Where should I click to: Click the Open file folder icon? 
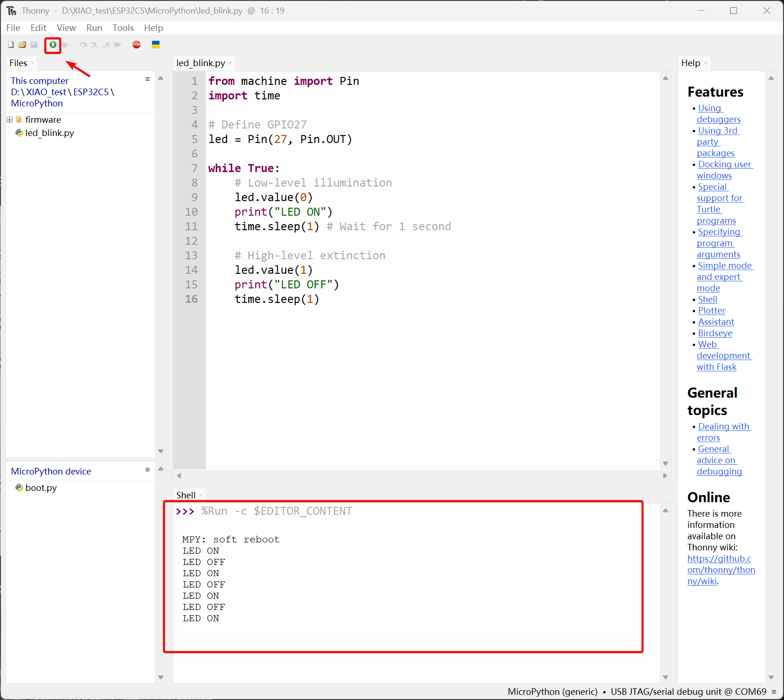pyautogui.click(x=23, y=45)
